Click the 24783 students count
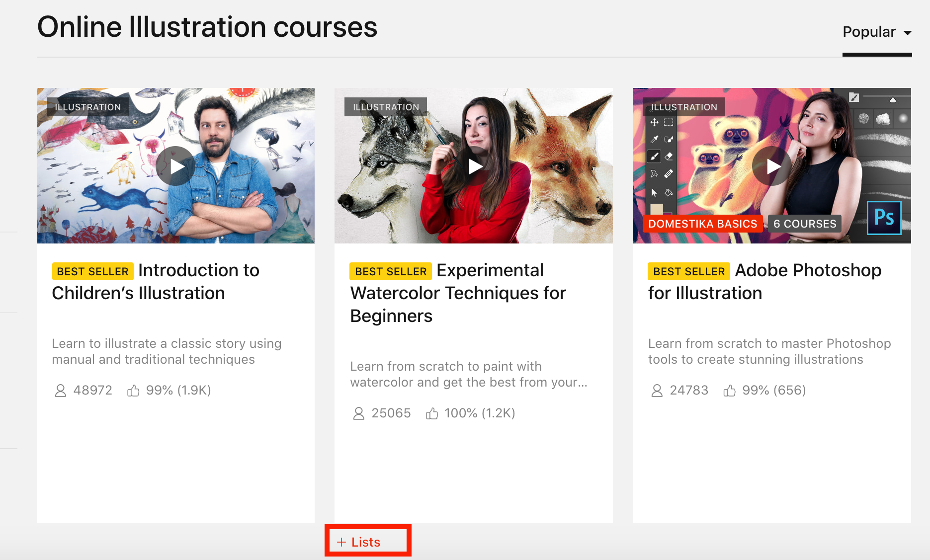930x560 pixels. pyautogui.click(x=689, y=390)
